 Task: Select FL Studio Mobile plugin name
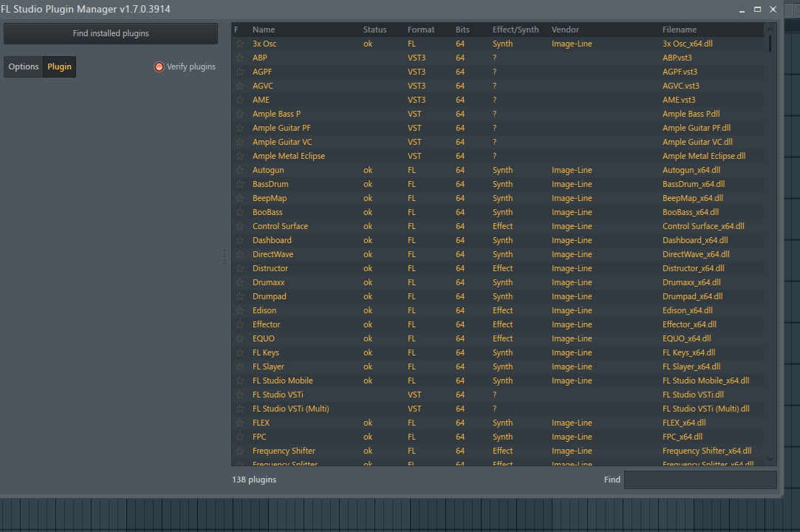(x=283, y=381)
